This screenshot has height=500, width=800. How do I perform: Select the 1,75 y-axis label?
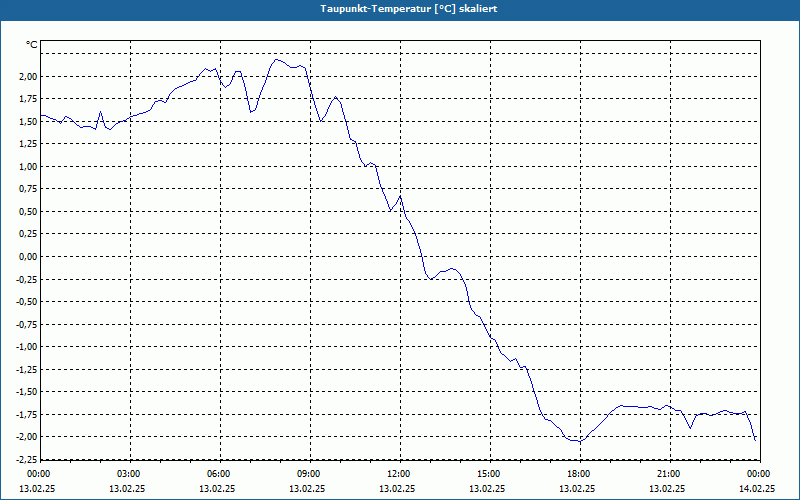coord(29,99)
